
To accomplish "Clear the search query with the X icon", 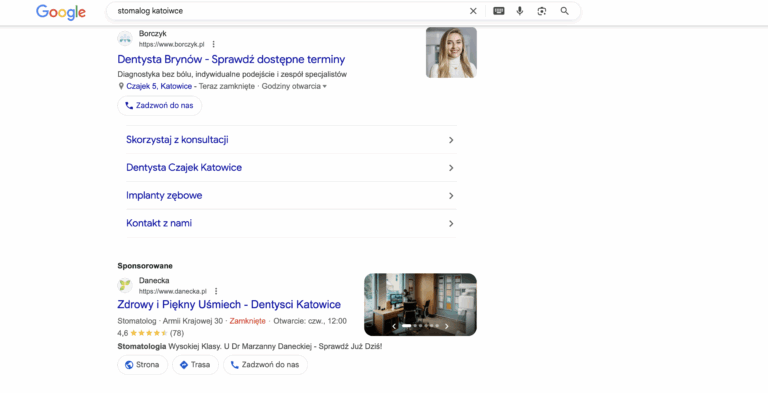I will pos(473,11).
